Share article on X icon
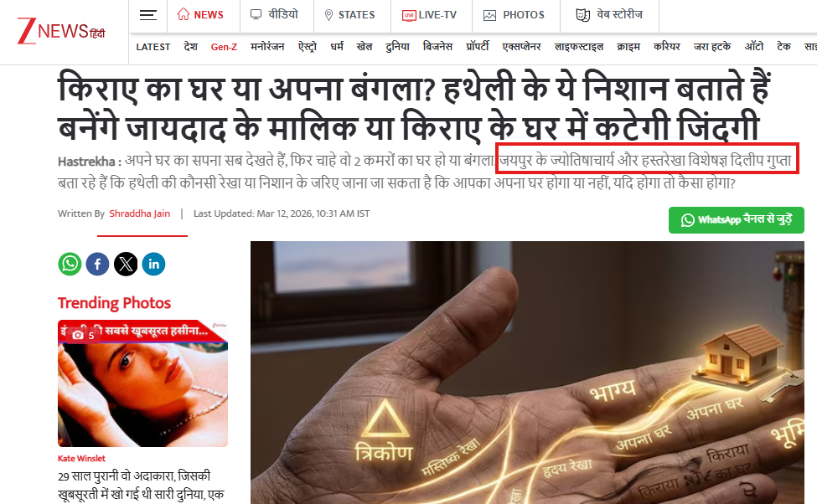This screenshot has width=817, height=504. pyautogui.click(x=126, y=264)
